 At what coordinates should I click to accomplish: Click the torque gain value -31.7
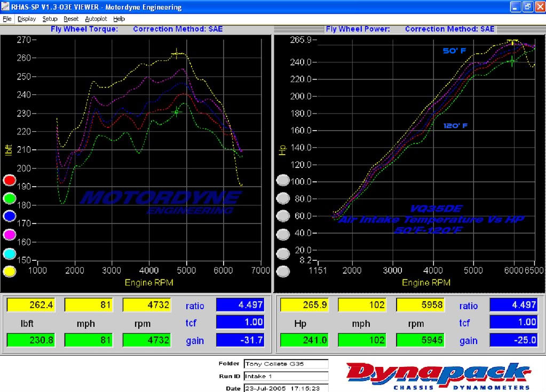pyautogui.click(x=240, y=340)
